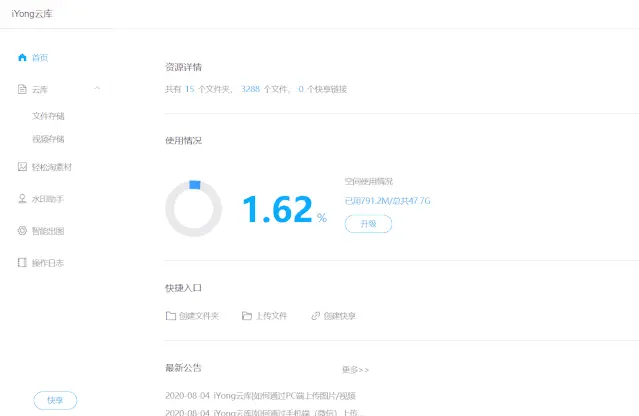Image resolution: width=639 pixels, height=416 pixels.
Task: Open the first 2020-08-04 announcement about PC端上传
Action: coord(262,395)
